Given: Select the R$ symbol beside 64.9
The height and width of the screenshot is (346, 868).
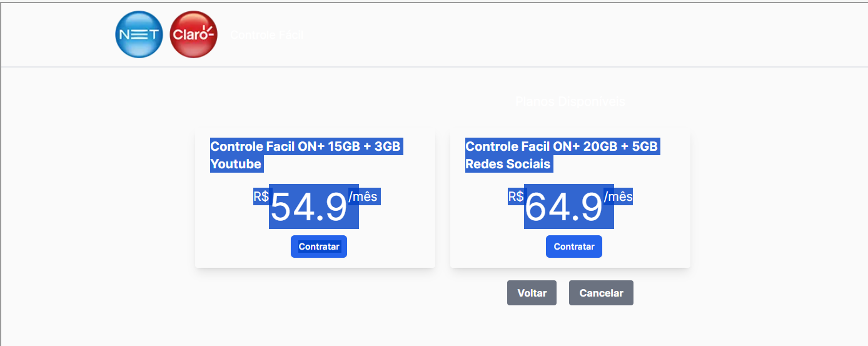Looking at the screenshot, I should [516, 196].
